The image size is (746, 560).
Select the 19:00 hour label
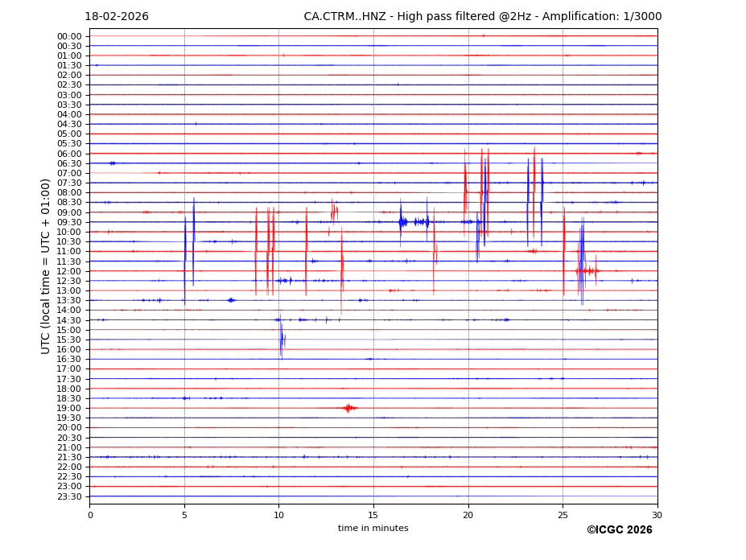click(x=69, y=408)
